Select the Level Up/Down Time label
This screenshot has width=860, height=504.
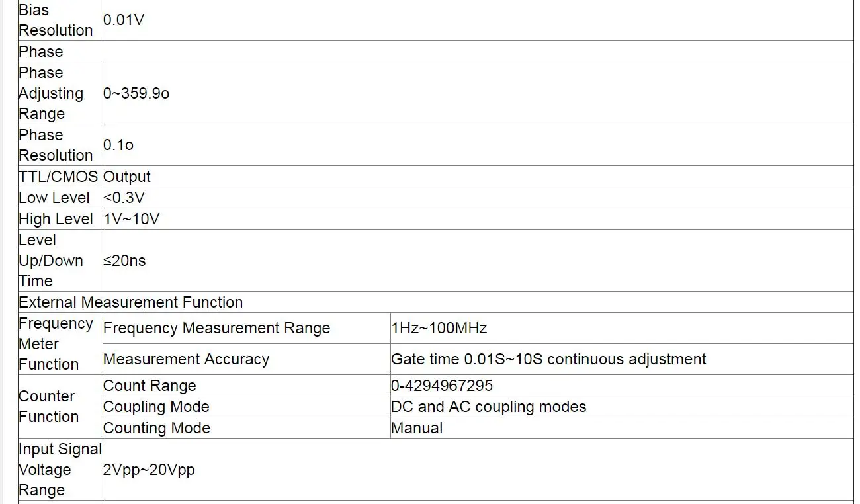pos(51,261)
